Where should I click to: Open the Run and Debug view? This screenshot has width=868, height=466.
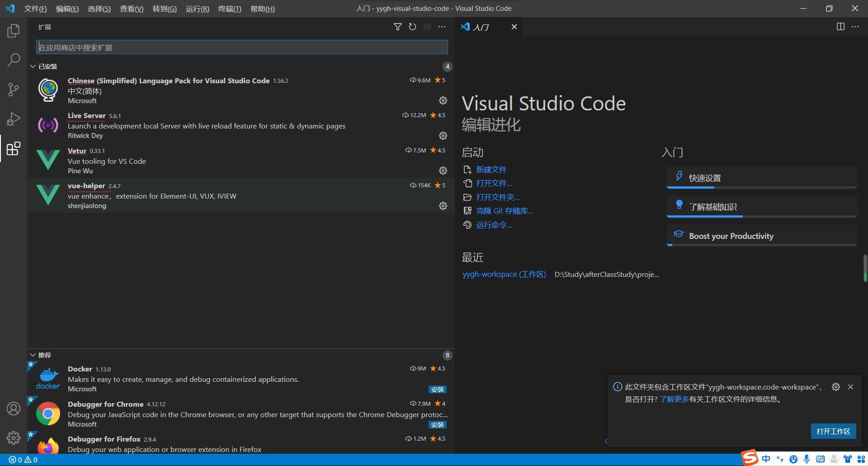click(14, 119)
